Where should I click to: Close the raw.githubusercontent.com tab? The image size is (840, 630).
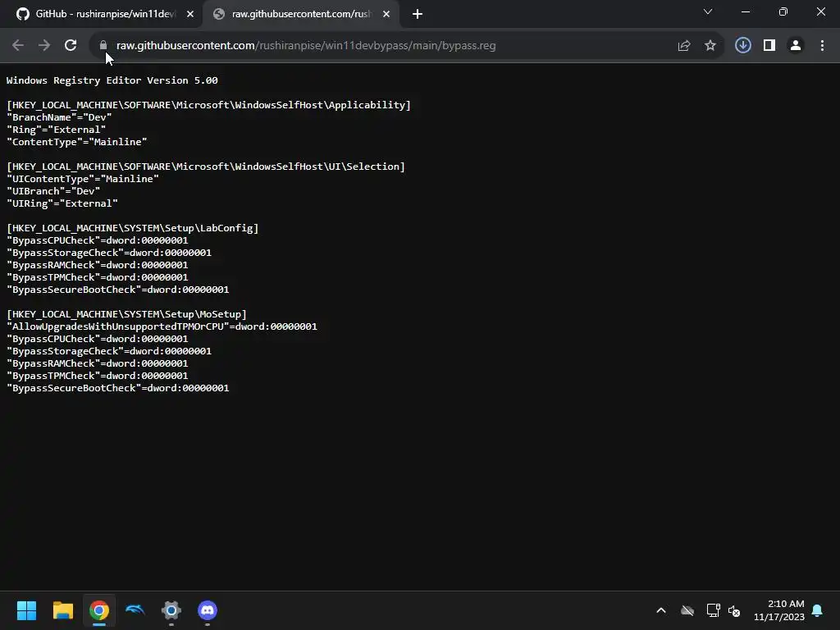pyautogui.click(x=386, y=14)
